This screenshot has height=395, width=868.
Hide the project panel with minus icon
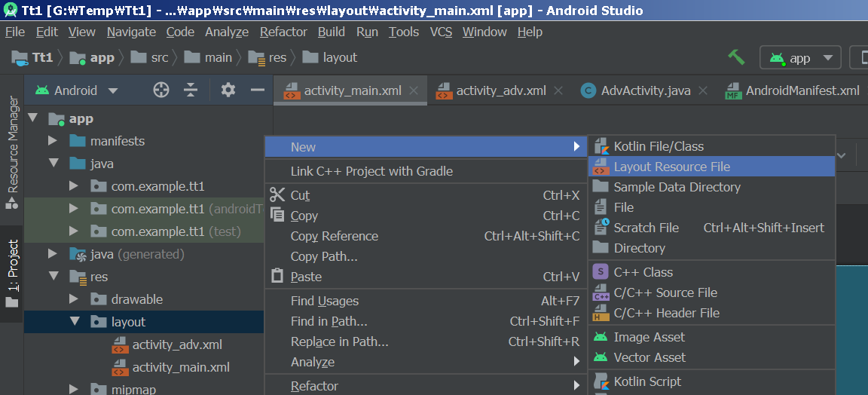tap(258, 90)
